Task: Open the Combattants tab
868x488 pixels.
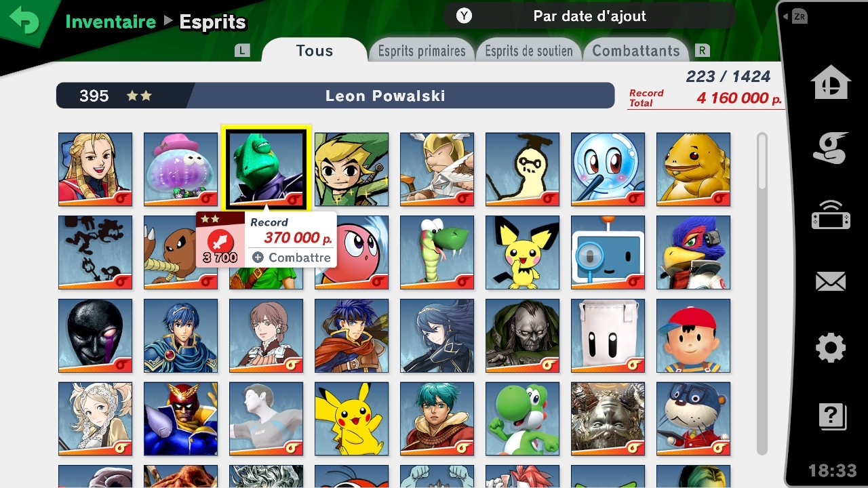Action: point(636,51)
